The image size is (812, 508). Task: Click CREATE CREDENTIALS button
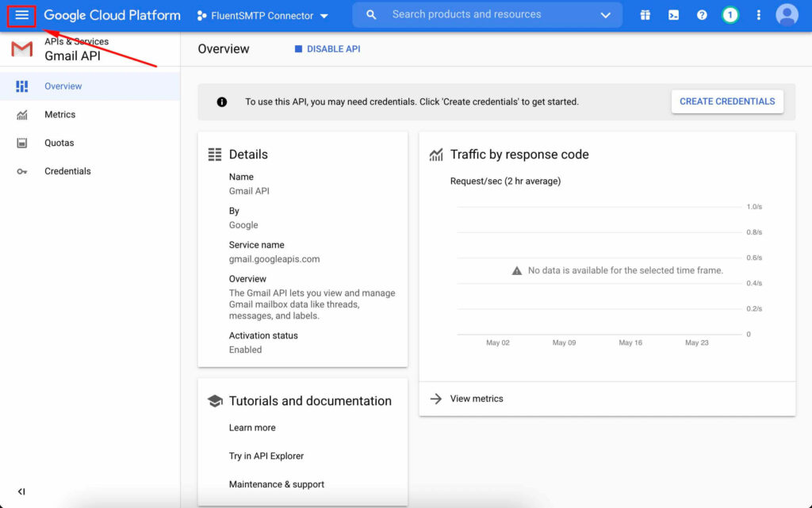coord(727,101)
